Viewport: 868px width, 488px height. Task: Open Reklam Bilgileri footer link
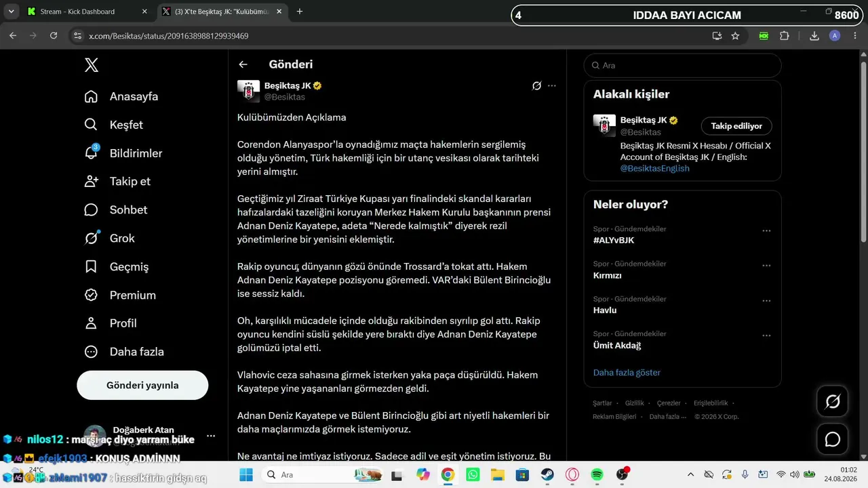614,417
